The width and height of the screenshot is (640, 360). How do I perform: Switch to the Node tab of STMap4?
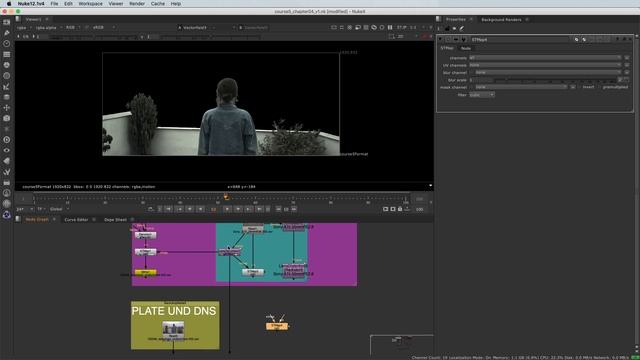pyautogui.click(x=466, y=48)
